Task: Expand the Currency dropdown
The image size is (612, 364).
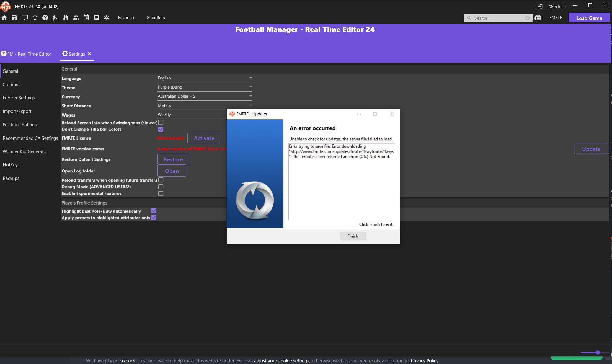Action: (x=205, y=96)
